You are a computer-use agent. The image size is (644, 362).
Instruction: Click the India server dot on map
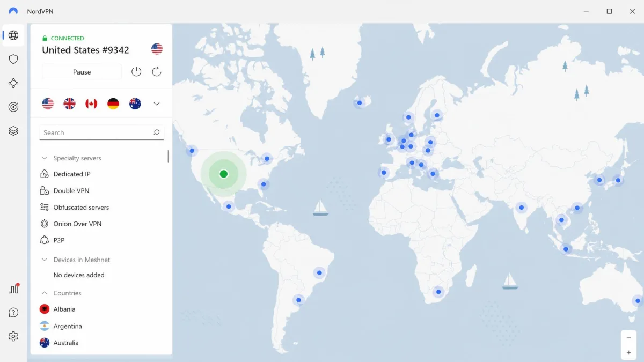pos(521,208)
